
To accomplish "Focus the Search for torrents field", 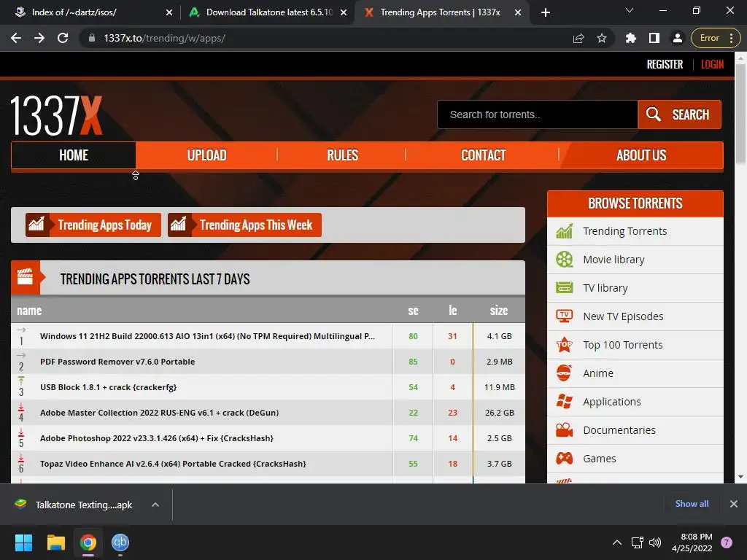I will [538, 114].
